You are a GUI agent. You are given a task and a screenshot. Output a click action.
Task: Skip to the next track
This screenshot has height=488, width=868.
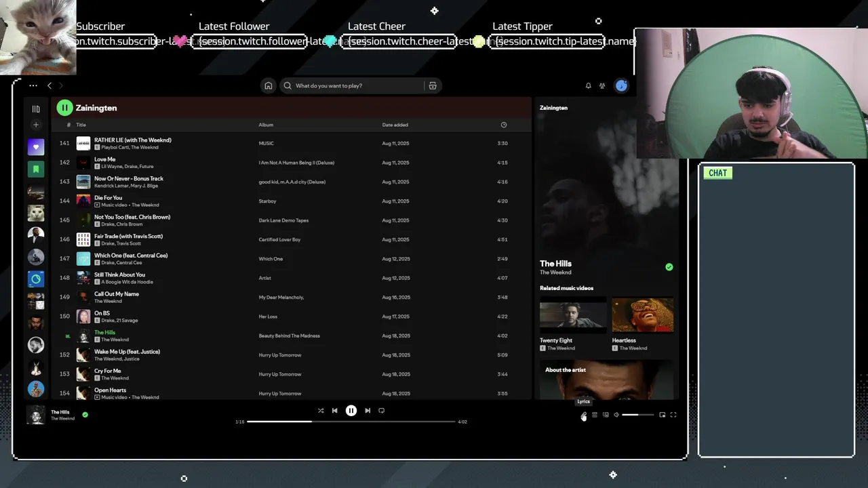368,410
